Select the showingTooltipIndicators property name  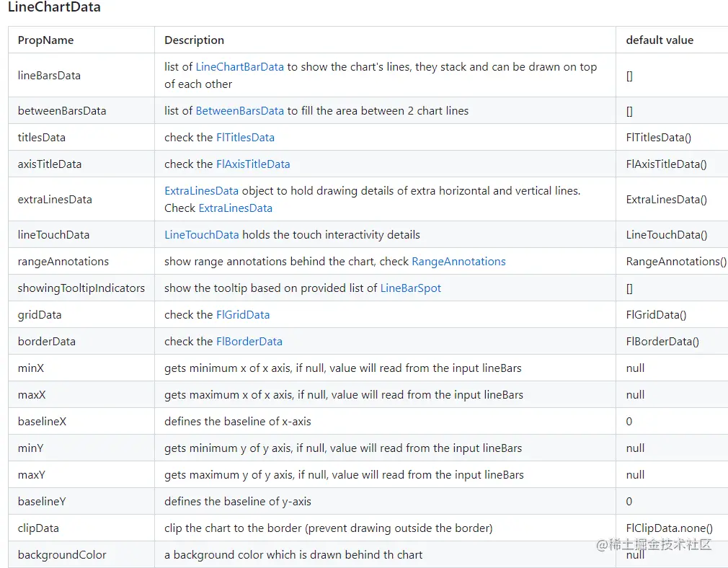(x=81, y=288)
